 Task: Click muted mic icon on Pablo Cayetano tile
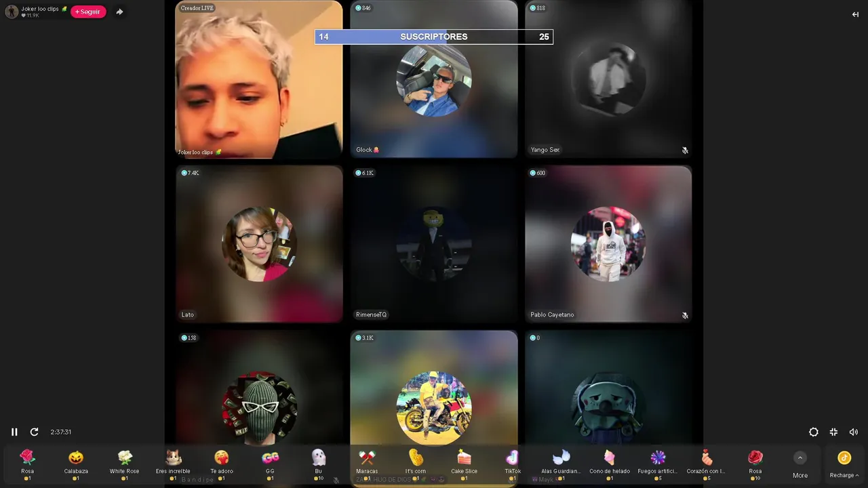pyautogui.click(x=685, y=315)
